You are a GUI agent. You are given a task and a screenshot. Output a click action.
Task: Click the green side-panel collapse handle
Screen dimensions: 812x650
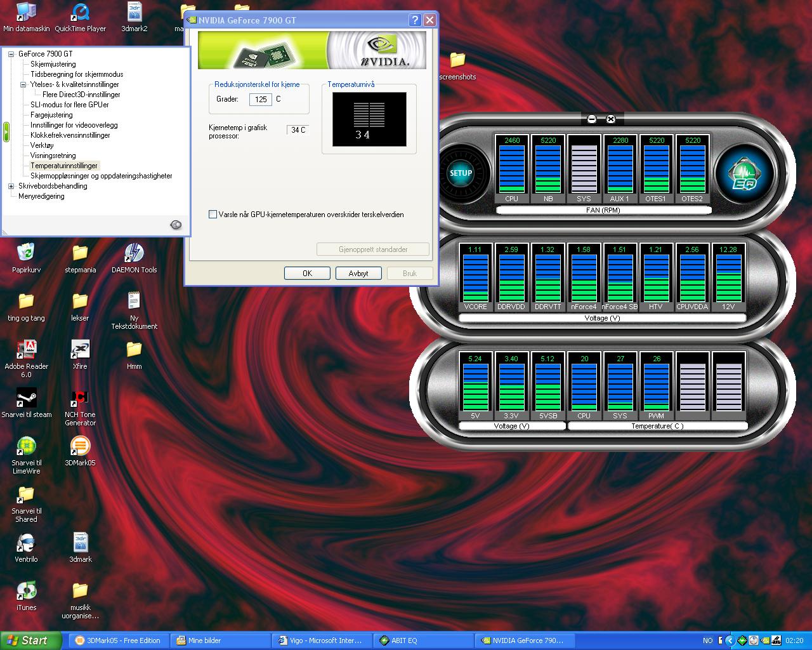pyautogui.click(x=6, y=131)
